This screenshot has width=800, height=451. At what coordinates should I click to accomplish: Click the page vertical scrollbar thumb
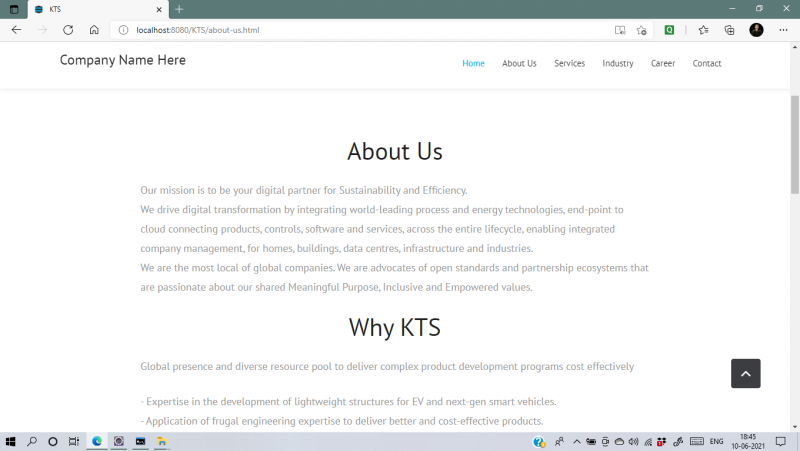coord(794,145)
